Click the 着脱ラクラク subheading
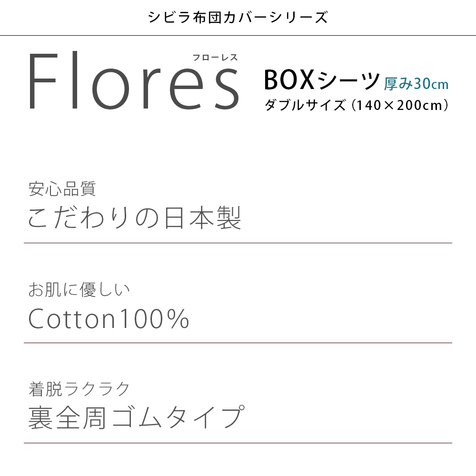The height and width of the screenshot is (476, 476). click(79, 389)
